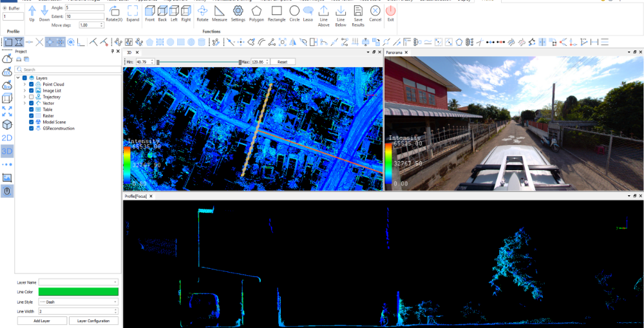Move the profile Up with arrow icon
644x328 pixels.
[x=32, y=14]
